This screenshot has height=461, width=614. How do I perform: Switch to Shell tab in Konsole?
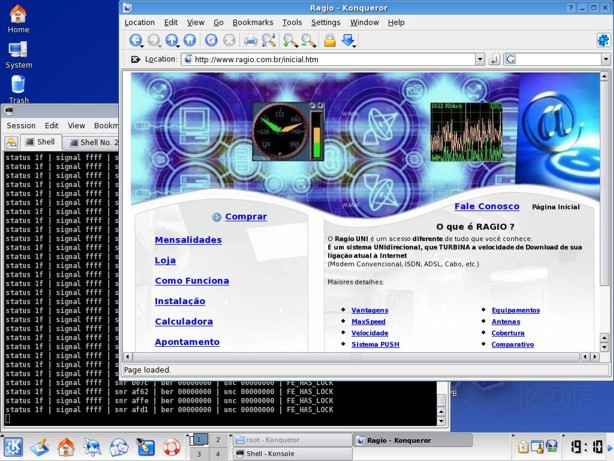pyautogui.click(x=41, y=142)
